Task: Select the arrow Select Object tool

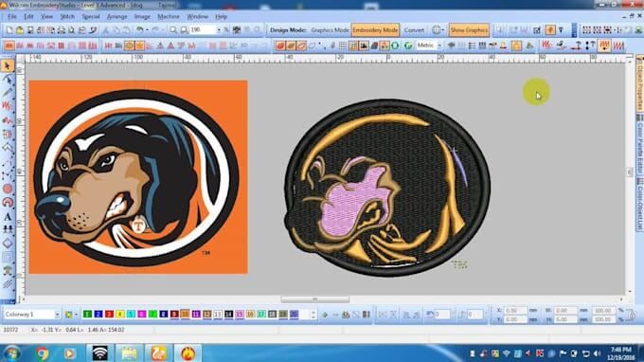Action: (x=8, y=65)
